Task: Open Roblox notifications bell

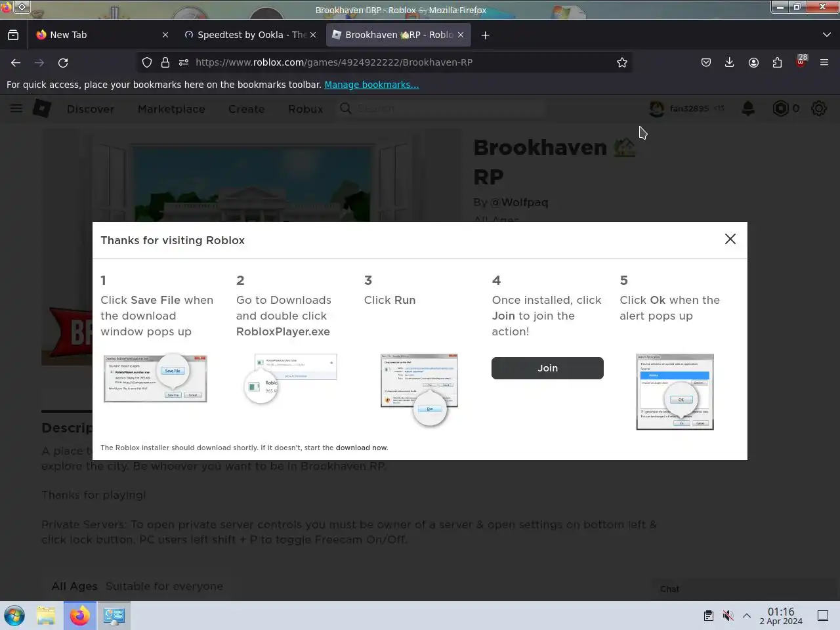Action: click(x=748, y=108)
